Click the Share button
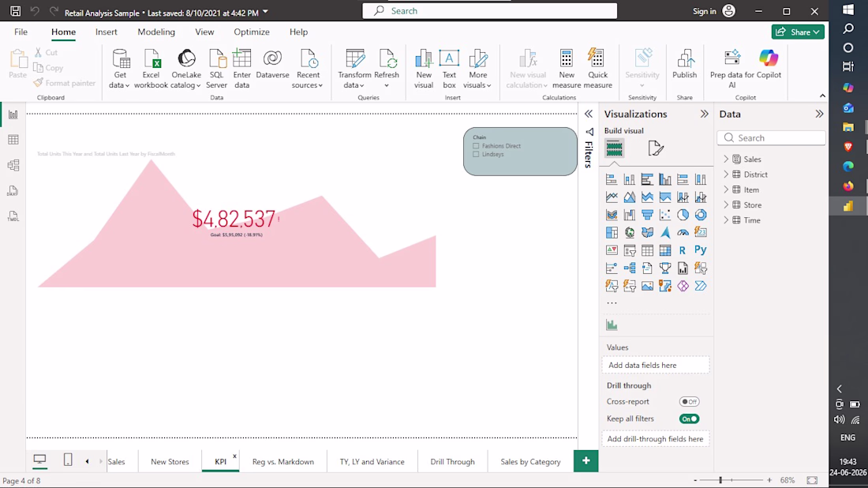This screenshot has width=868, height=488. point(798,32)
